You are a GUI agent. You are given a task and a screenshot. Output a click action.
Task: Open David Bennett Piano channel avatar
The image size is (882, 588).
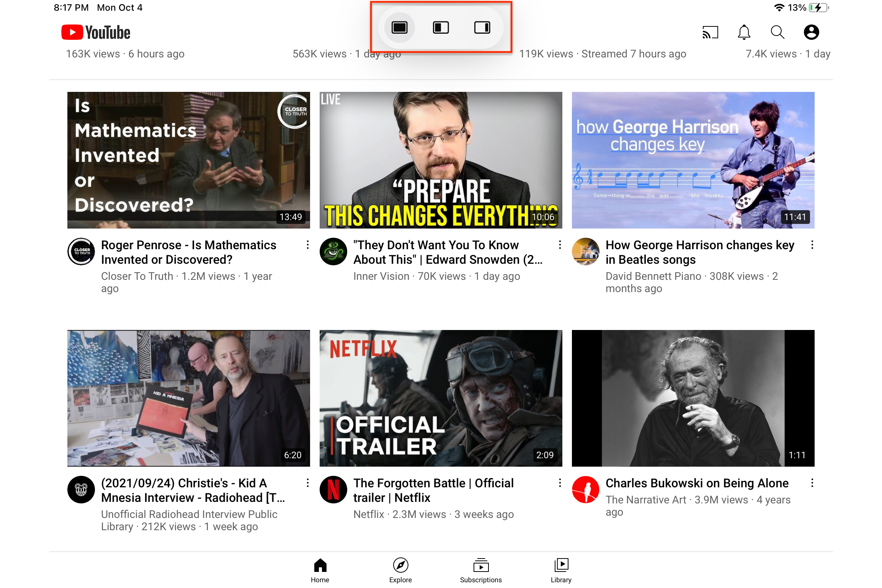[x=586, y=252]
